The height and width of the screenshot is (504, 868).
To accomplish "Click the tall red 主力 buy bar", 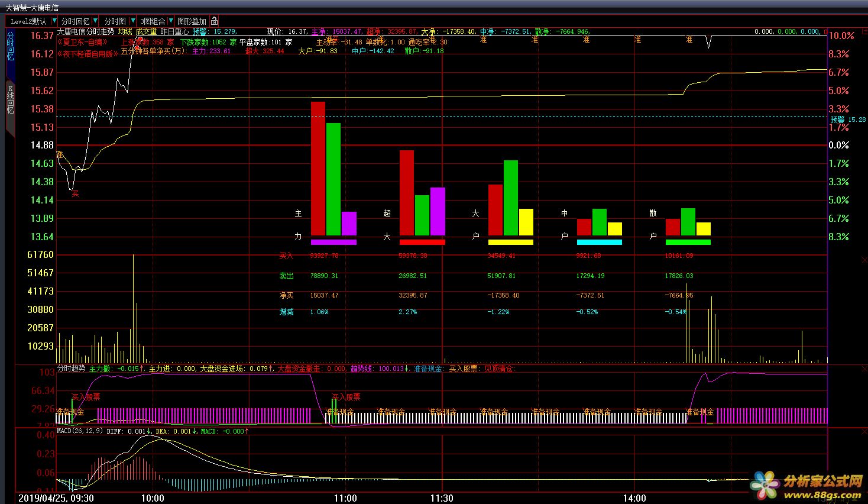I will 318,169.
